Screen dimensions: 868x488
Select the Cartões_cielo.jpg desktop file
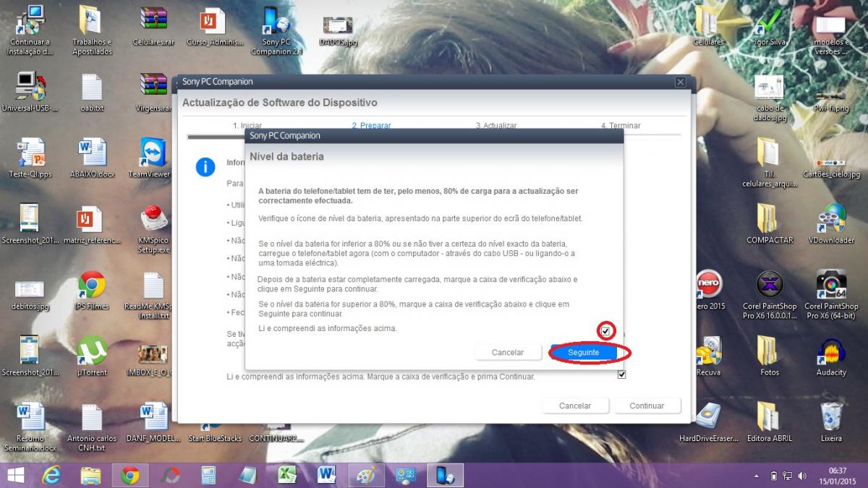[x=831, y=168]
